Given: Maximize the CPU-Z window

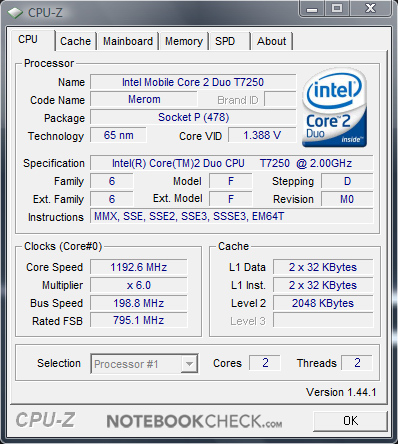Looking at the screenshot, I should 337,9.
